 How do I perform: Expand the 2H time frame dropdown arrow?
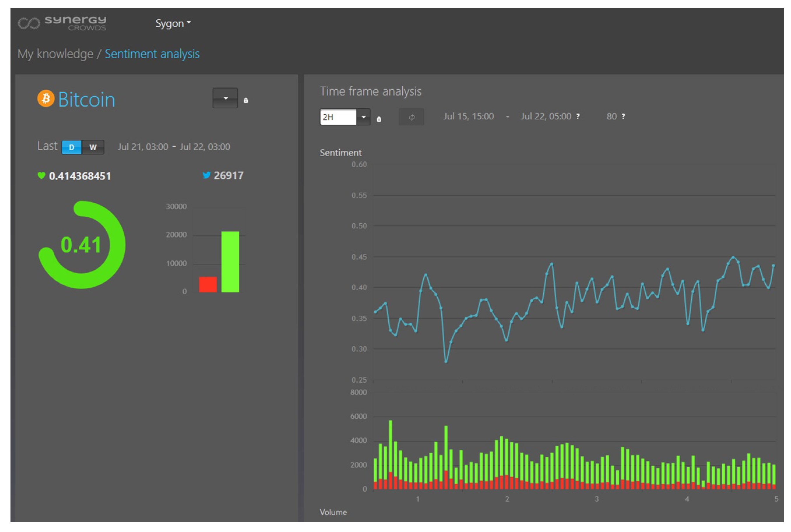(363, 117)
